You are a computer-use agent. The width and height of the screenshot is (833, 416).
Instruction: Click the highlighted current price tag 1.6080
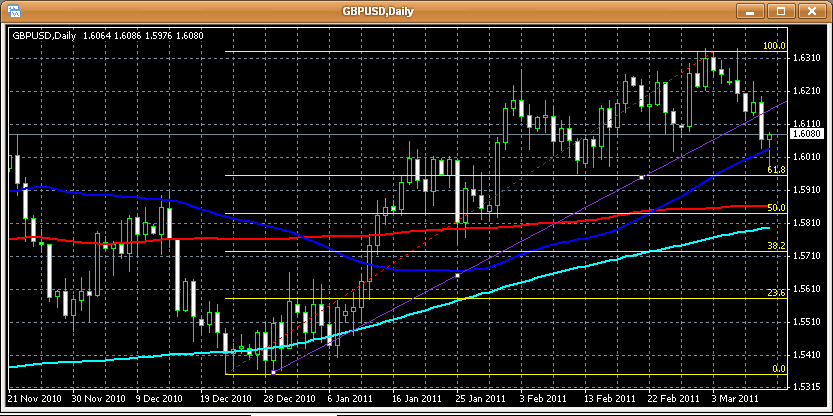pos(806,134)
